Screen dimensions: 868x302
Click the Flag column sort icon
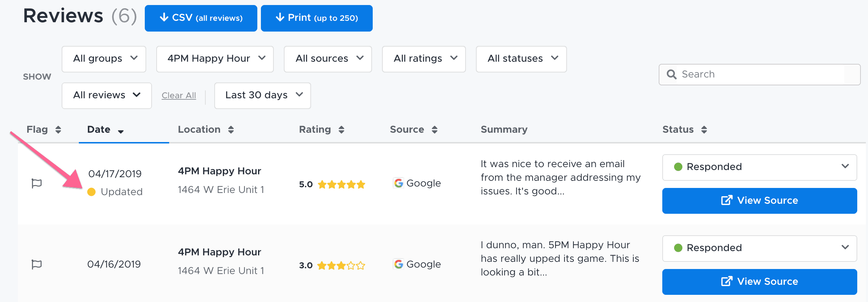tap(58, 129)
